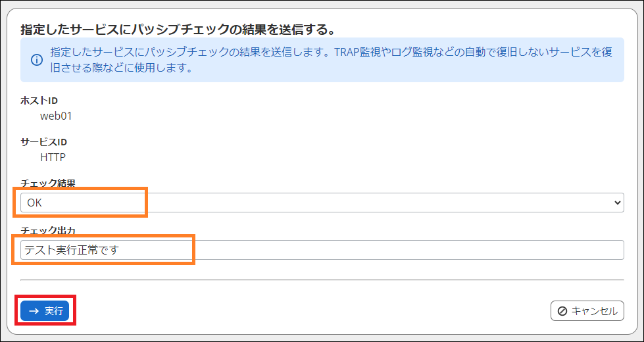
Task: Click the chevron arrow of チェック結果 select
Action: [x=617, y=203]
